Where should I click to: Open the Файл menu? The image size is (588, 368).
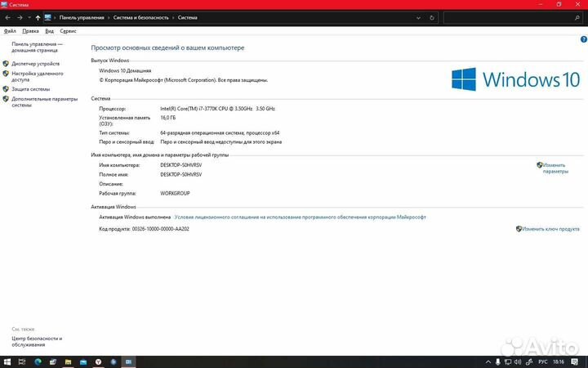tap(10, 30)
